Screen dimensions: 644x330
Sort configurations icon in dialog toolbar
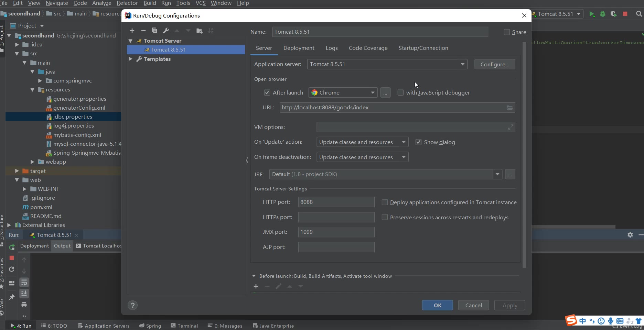[211, 31]
